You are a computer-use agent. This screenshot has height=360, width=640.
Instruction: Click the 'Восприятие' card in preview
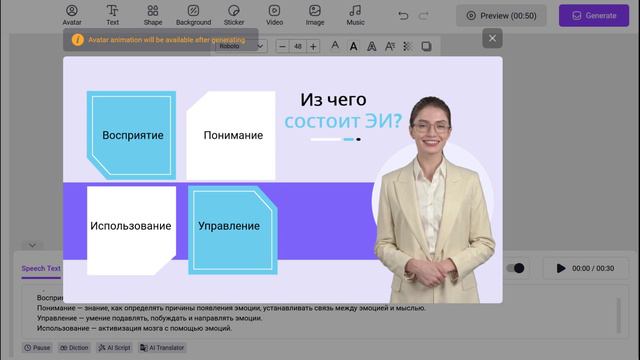click(131, 135)
